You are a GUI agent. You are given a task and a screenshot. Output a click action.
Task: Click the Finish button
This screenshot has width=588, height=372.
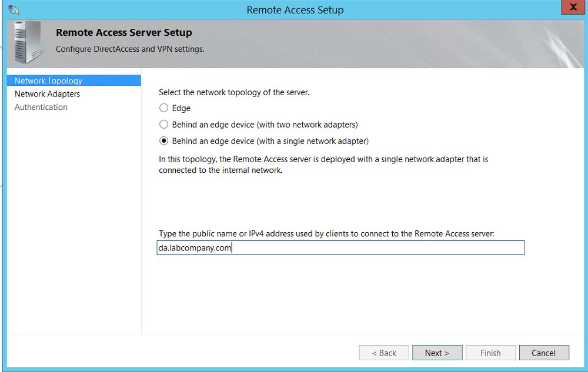coord(490,353)
